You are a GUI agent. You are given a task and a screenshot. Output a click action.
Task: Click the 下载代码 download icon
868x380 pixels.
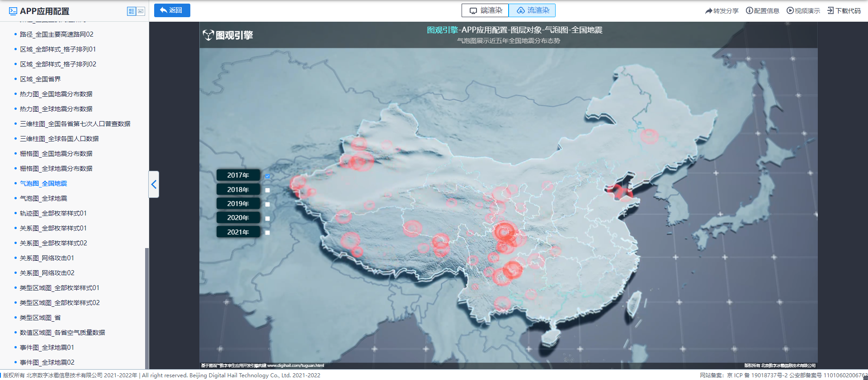pyautogui.click(x=830, y=11)
